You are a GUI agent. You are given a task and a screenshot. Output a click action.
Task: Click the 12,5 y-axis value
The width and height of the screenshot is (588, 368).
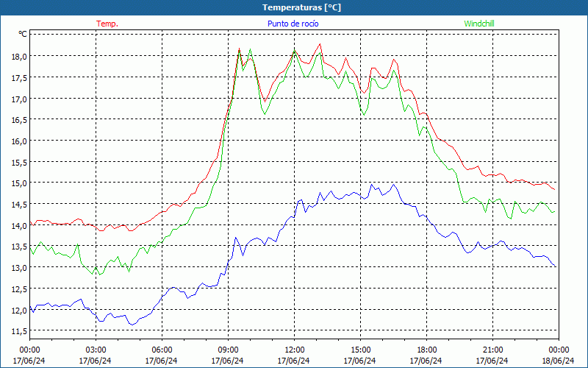[21, 289]
